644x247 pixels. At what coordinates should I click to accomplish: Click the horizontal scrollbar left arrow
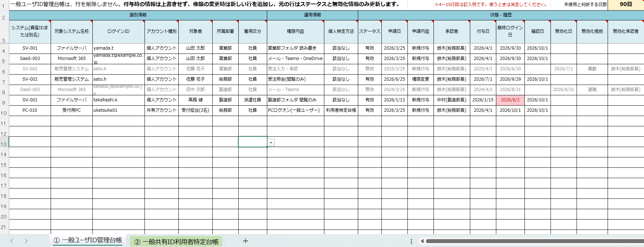pos(422,241)
